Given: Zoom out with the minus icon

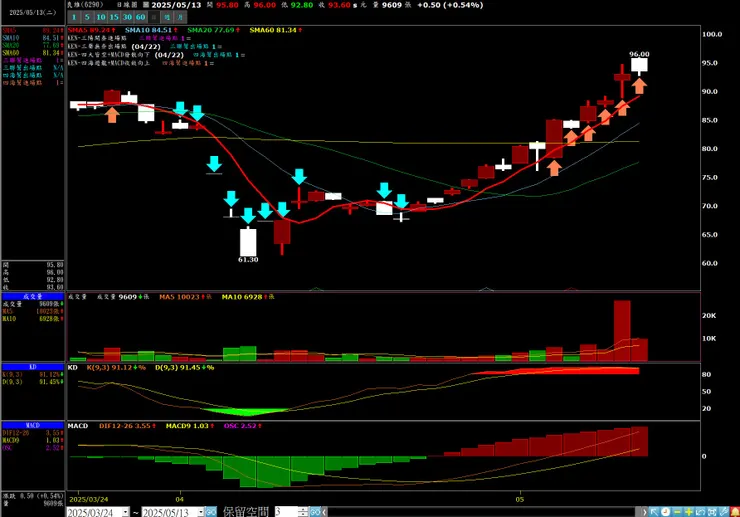Looking at the screenshot, I should pos(677,512).
